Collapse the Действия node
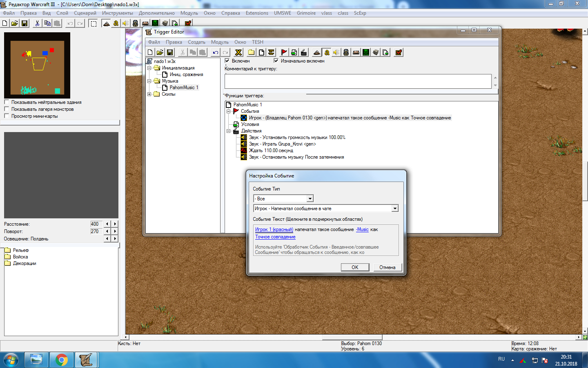Screen dimensions: 588x368 click(229, 131)
